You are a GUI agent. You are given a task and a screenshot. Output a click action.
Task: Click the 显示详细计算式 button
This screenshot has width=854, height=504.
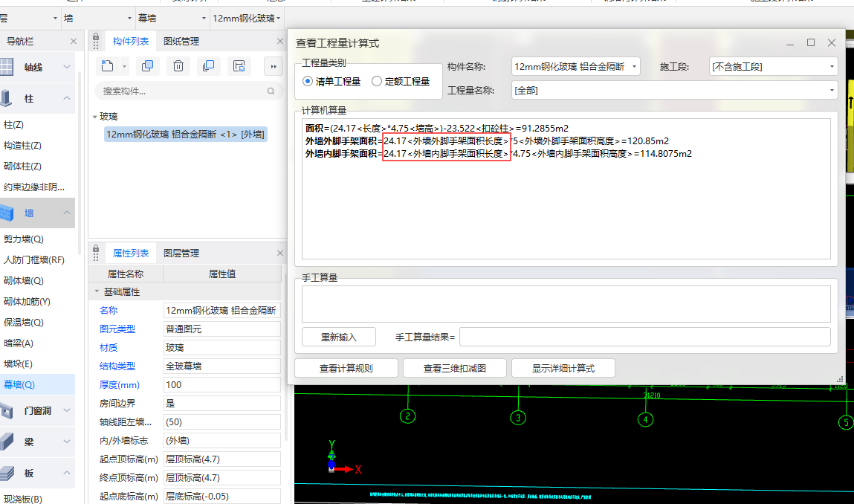(563, 368)
